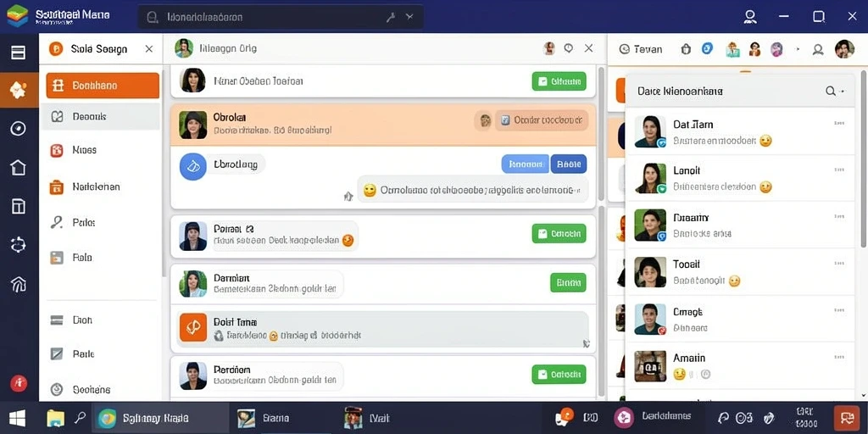Click the search magnifier in right contacts panel
Image resolution: width=868 pixels, height=434 pixels.
tap(831, 91)
